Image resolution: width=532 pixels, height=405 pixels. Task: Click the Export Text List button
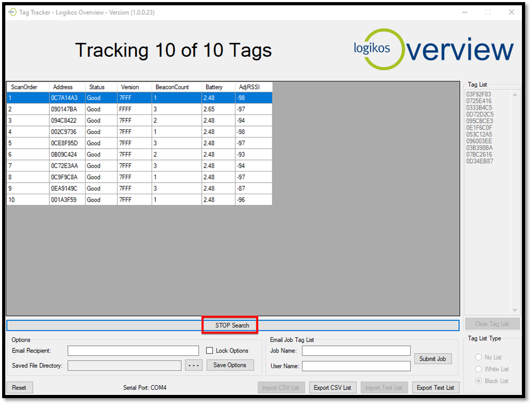tap(435, 388)
